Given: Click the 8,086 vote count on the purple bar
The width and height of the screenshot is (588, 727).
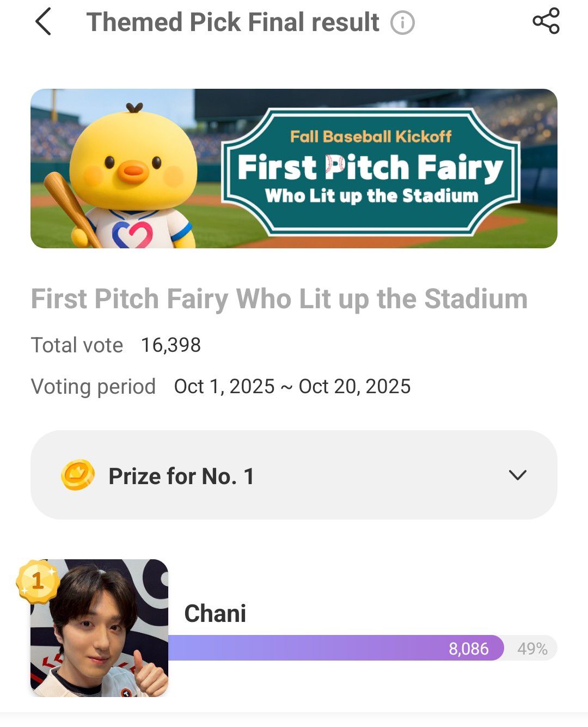Looking at the screenshot, I should [x=468, y=649].
